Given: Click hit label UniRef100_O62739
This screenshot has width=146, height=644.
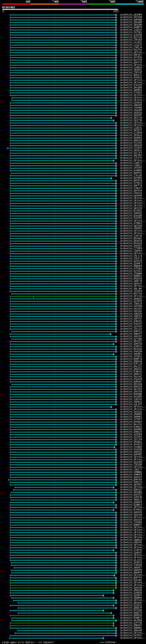Looking at the screenshot, I should click(131, 118).
